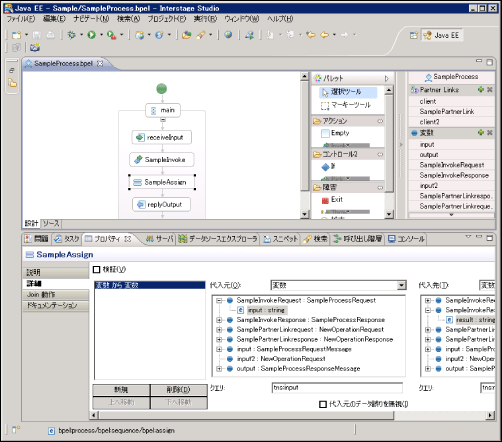
Task: Switch to the サーバ tab
Action: [x=160, y=239]
